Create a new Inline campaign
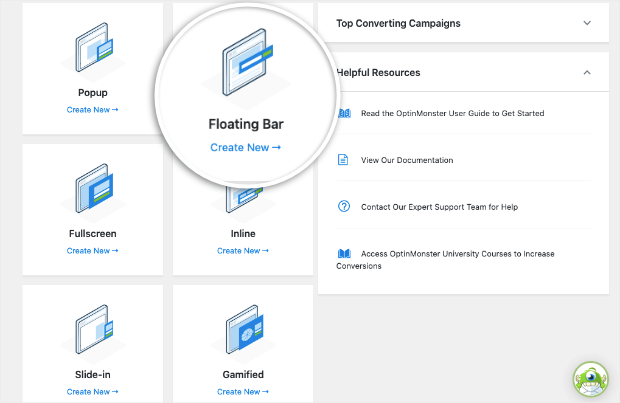The width and height of the screenshot is (620, 403). coord(243,251)
